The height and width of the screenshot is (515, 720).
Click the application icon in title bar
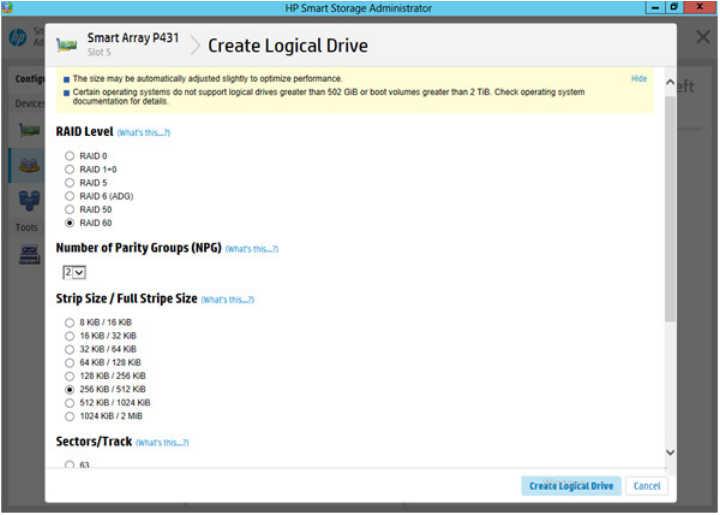tap(7, 7)
